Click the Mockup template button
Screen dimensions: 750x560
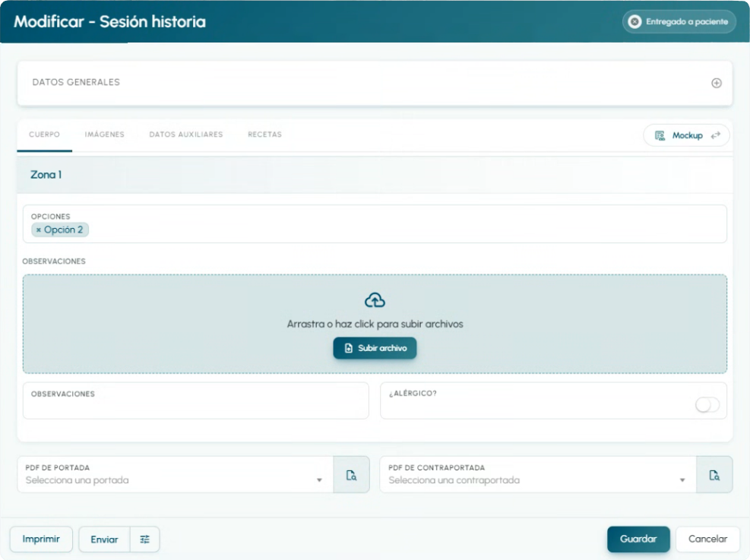click(x=686, y=135)
